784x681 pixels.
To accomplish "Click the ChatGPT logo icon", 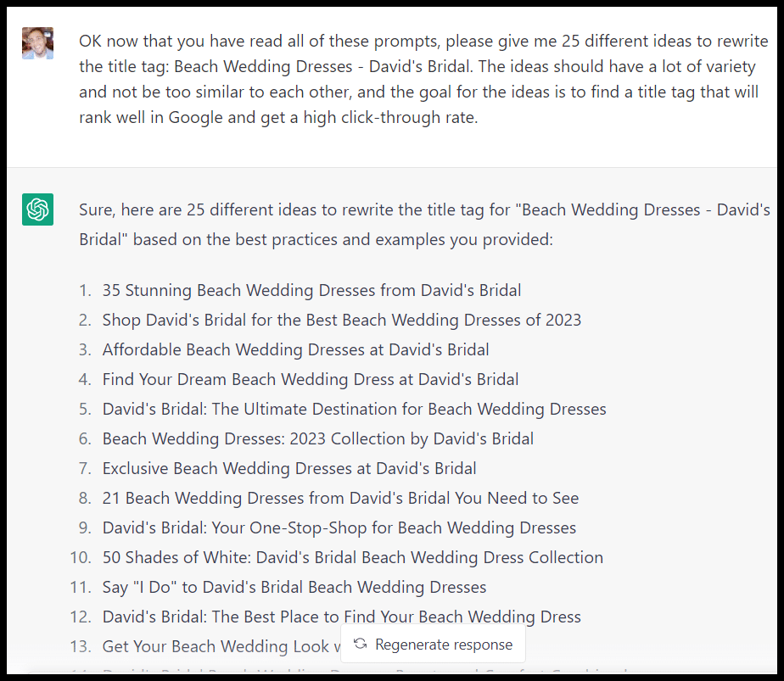I will pos(37,209).
